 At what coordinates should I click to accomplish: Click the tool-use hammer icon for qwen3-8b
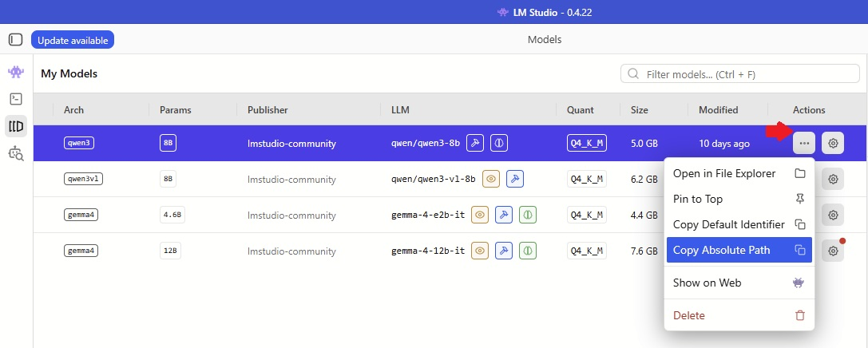475,144
